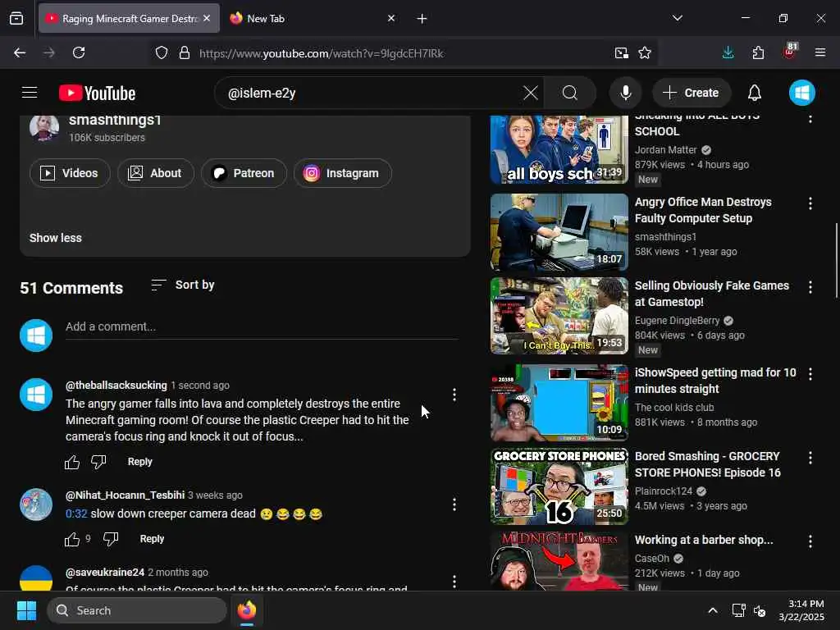Image resolution: width=840 pixels, height=630 pixels.
Task: Open more options for Working at a barber shop video
Action: [x=810, y=541]
